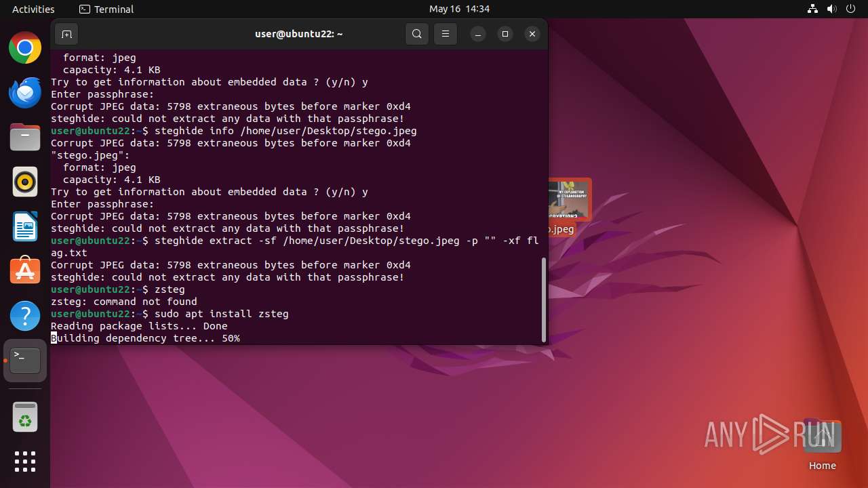868x488 pixels.
Task: Open new tab in terminal window
Action: [x=66, y=34]
